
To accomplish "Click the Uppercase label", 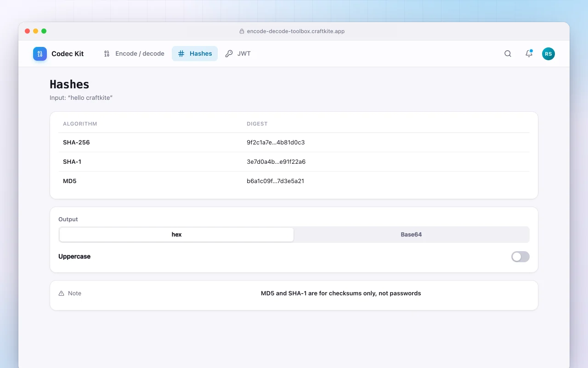I will pyautogui.click(x=74, y=257).
